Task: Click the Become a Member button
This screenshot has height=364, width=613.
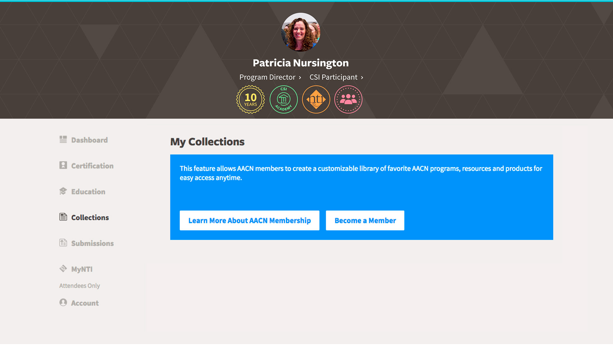Action: coord(365,221)
